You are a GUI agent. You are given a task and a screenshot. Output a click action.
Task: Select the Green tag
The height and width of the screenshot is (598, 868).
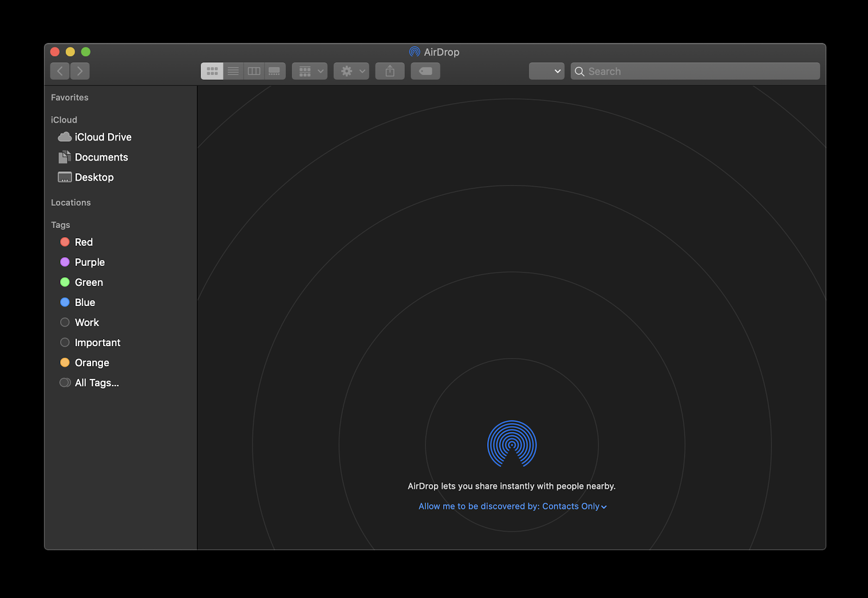(120, 282)
